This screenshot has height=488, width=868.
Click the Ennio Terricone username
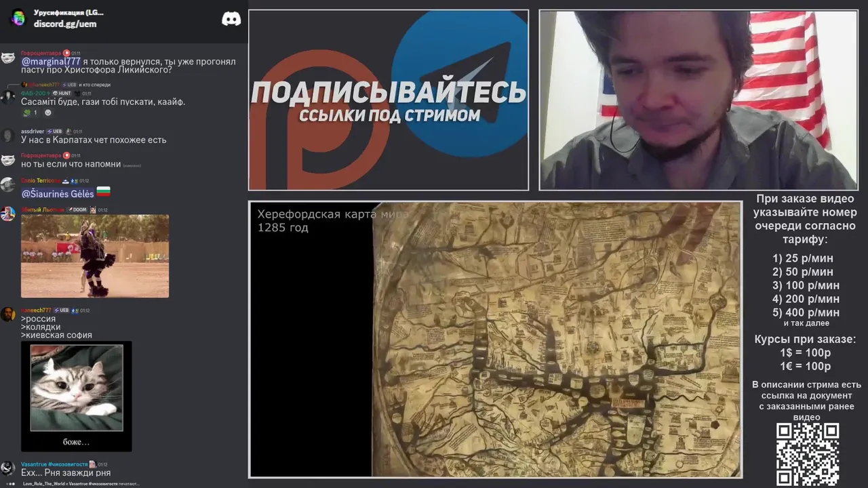[x=41, y=181]
